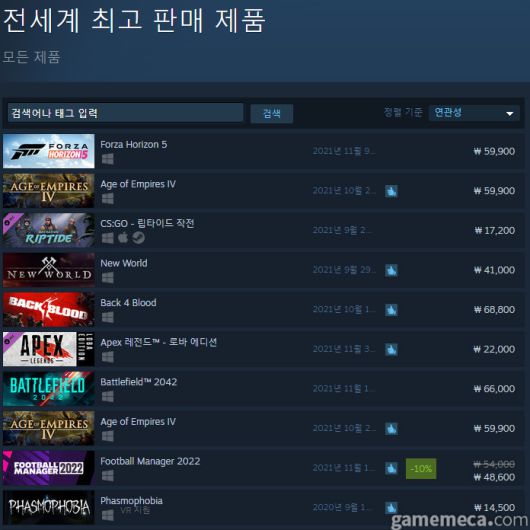Click the search term or tag input field

[x=125, y=113]
